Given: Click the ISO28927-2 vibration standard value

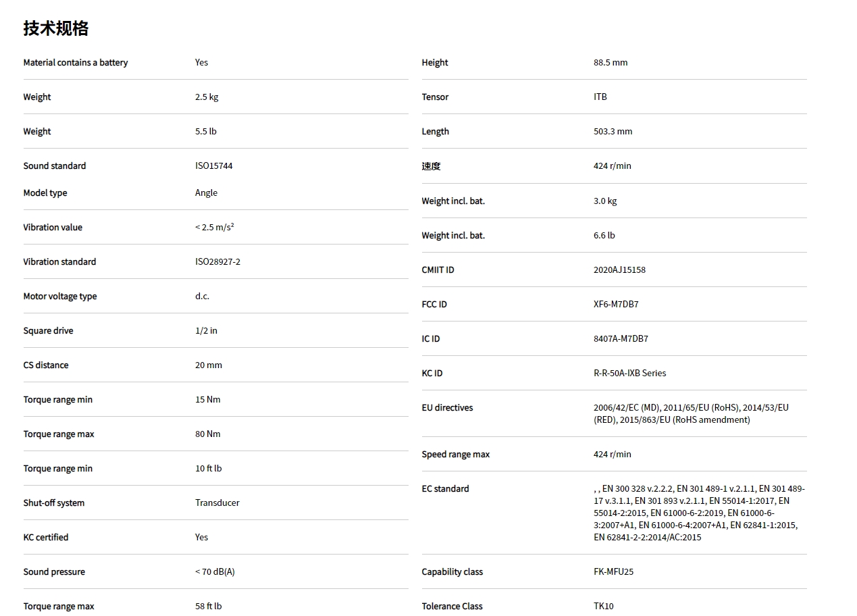Looking at the screenshot, I should [x=217, y=262].
